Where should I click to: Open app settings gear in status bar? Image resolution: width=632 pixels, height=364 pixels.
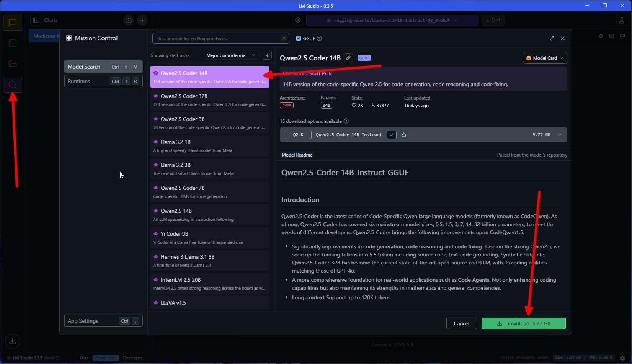(x=622, y=358)
